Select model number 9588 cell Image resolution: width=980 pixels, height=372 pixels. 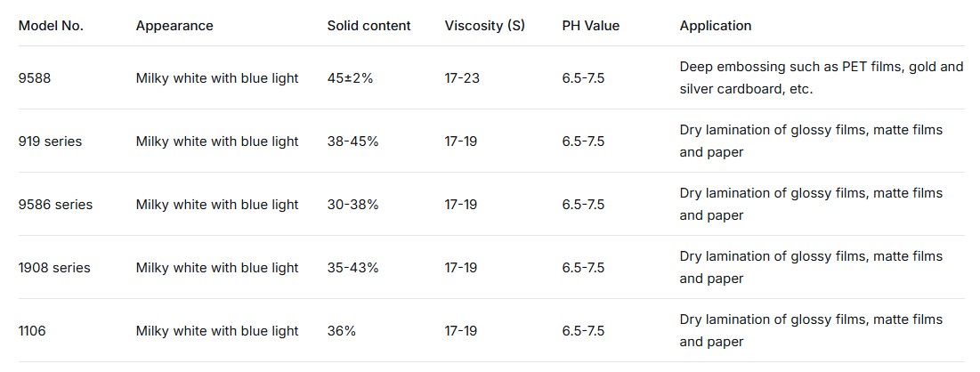pyautogui.click(x=35, y=78)
